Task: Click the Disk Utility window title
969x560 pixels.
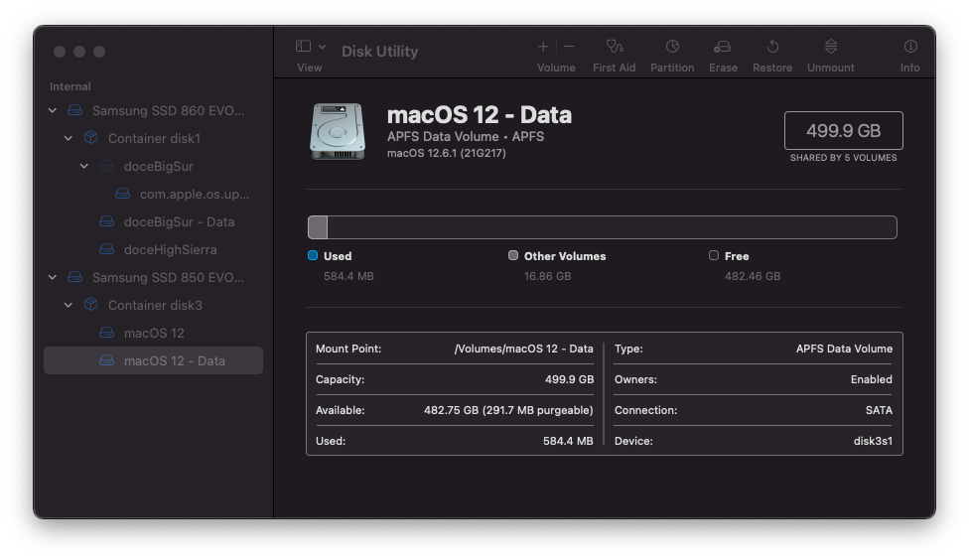Action: (380, 52)
